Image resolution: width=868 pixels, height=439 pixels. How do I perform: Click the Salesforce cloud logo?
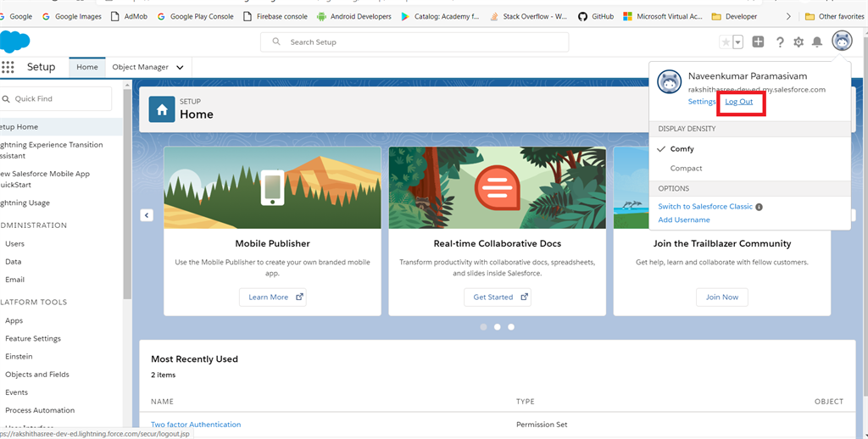pos(14,42)
